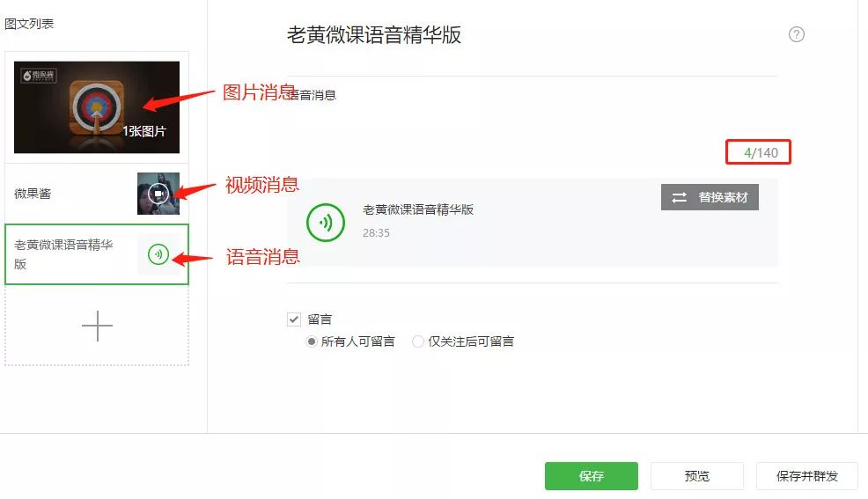This screenshot has height=499, width=868.
Task: Open the help question mark icon
Action: (796, 34)
